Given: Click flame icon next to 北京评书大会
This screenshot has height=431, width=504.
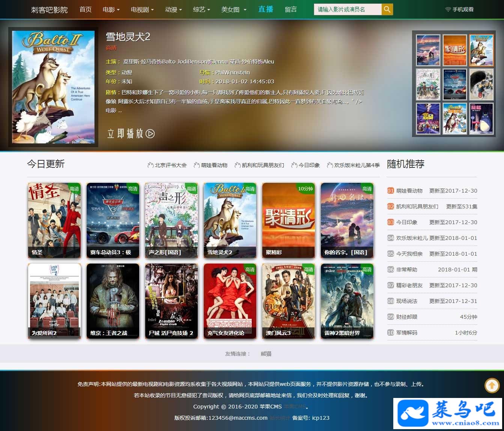Looking at the screenshot, I should pyautogui.click(x=150, y=165).
